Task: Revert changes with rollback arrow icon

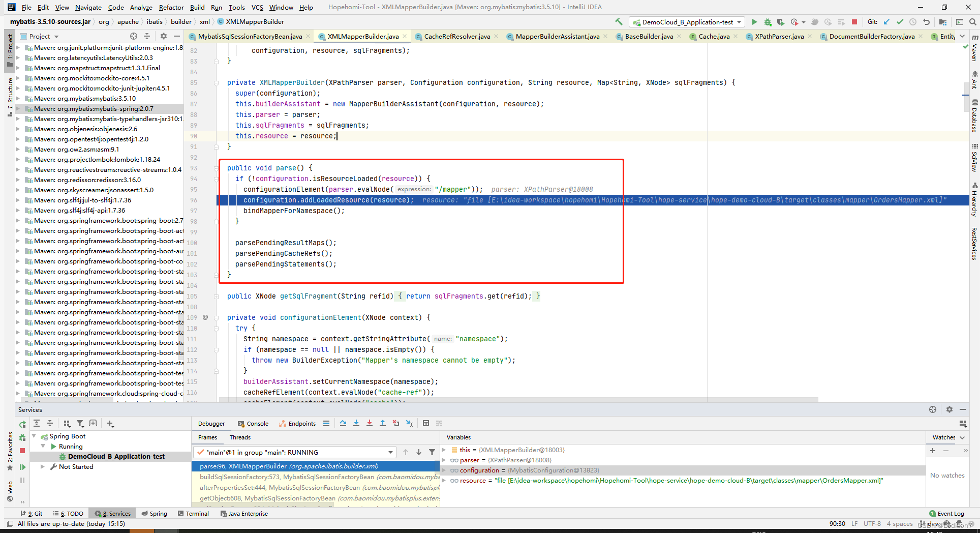Action: click(x=926, y=22)
